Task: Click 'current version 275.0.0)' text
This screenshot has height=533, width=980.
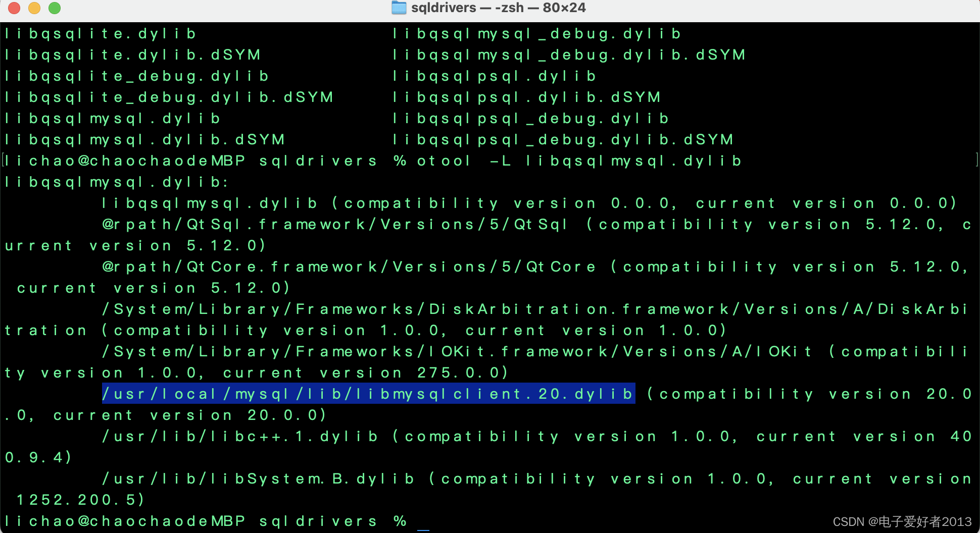Action: coord(366,372)
